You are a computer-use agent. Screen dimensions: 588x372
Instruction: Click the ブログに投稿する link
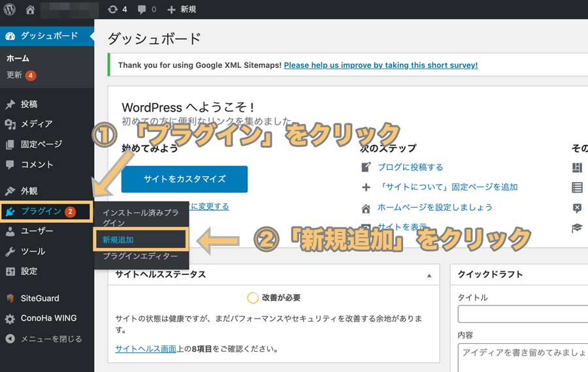410,167
